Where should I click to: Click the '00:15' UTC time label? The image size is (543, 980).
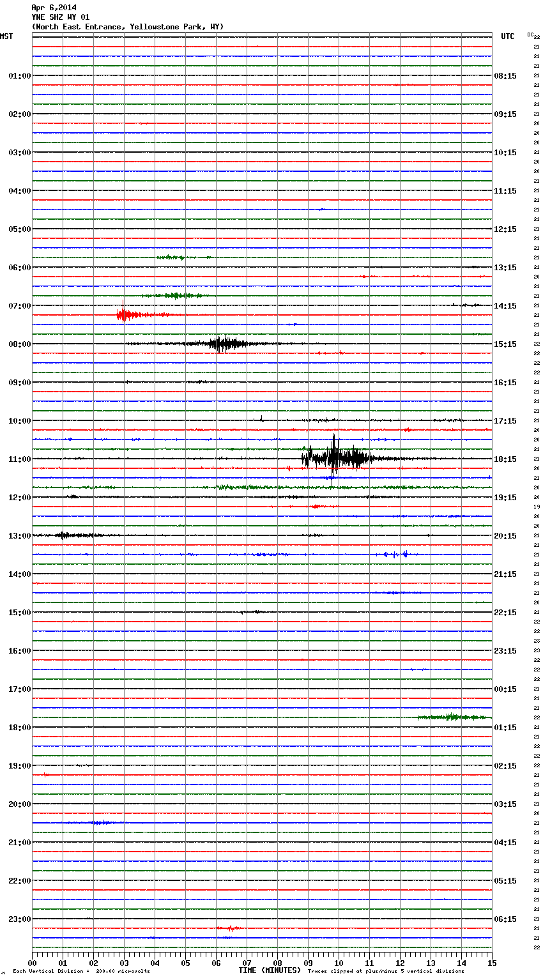point(505,689)
